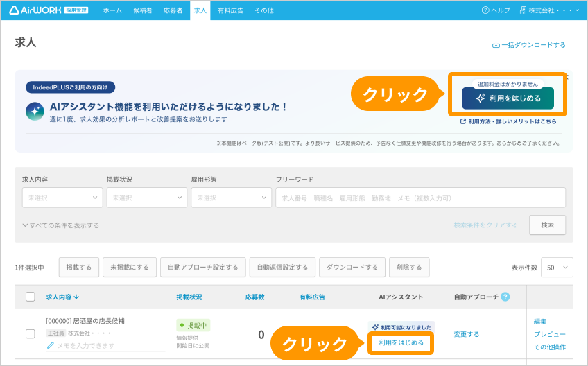588x366 pixels.
Task: Click the sparkle icon beside 利用可能になりました
Action: click(375, 327)
